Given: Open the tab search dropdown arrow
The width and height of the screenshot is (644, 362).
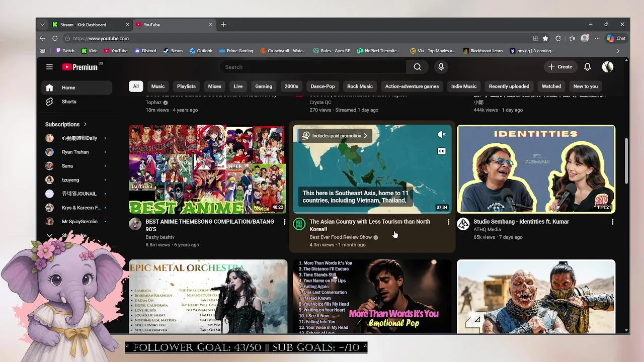Looking at the screenshot, I should pyautogui.click(x=42, y=25).
